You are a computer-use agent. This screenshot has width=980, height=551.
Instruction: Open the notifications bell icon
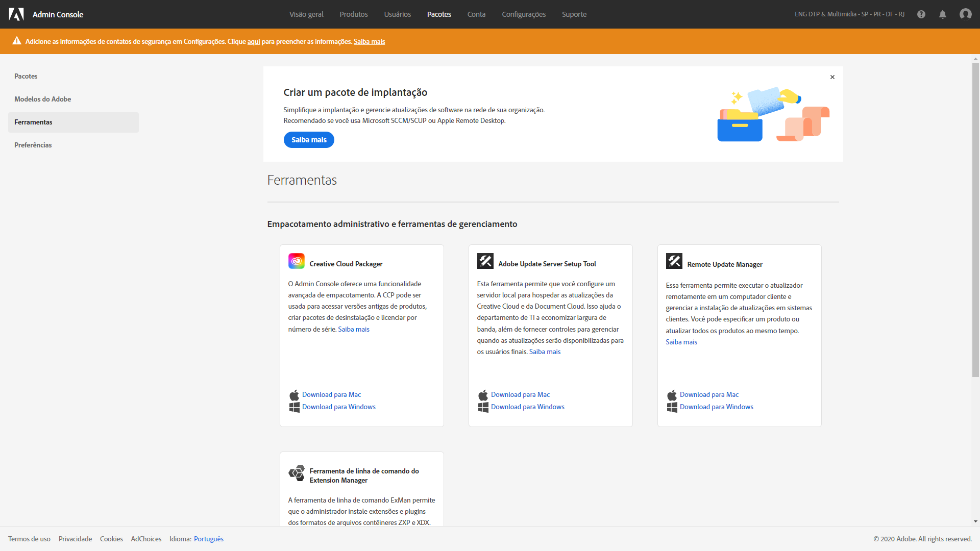click(943, 14)
